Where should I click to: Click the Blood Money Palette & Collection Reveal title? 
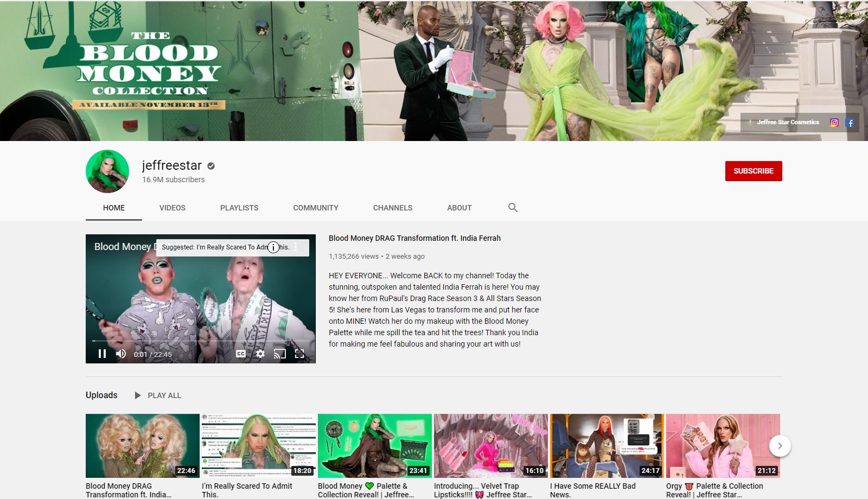366,490
